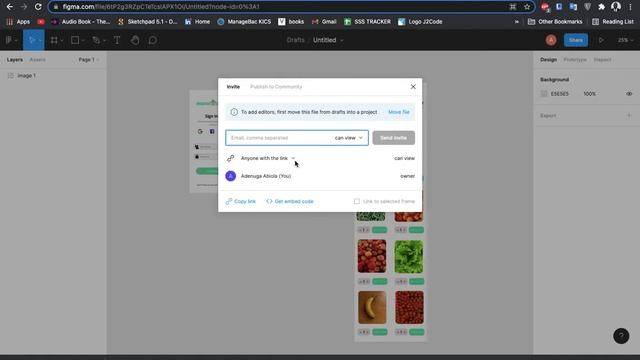
Task: Open the Page 1 pages dropdown
Action: point(89,60)
